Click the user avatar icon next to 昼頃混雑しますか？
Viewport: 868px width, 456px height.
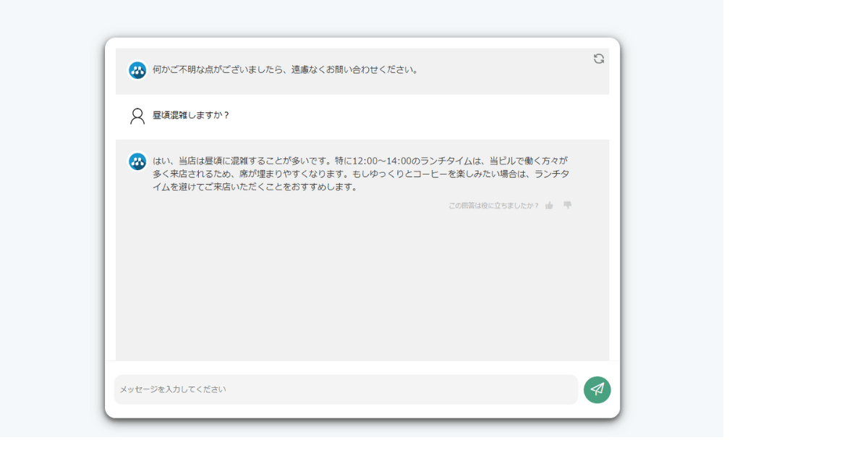(137, 116)
